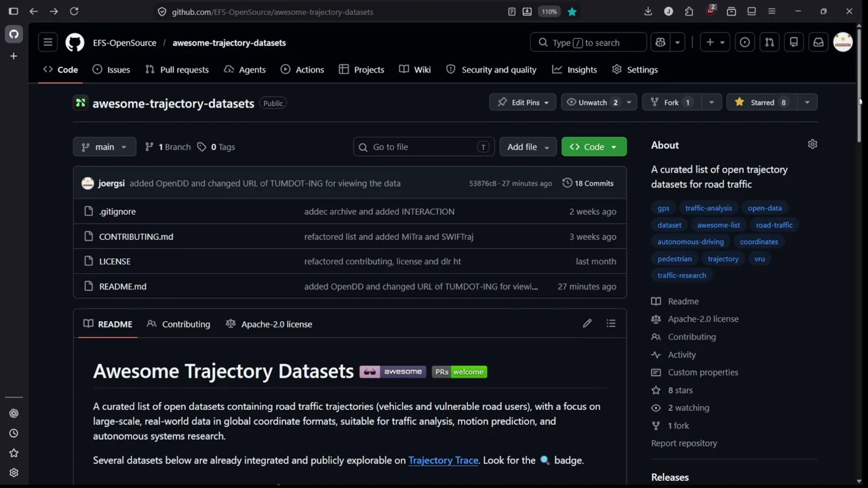Expand the Edit Pins dropdown
This screenshot has height=488, width=868.
pos(523,102)
